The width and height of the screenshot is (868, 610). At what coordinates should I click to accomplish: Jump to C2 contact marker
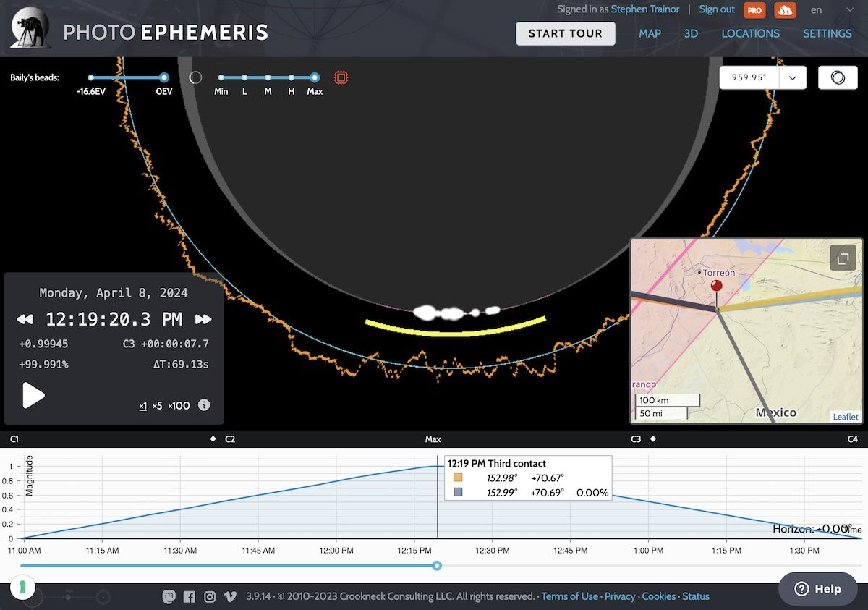coord(230,439)
